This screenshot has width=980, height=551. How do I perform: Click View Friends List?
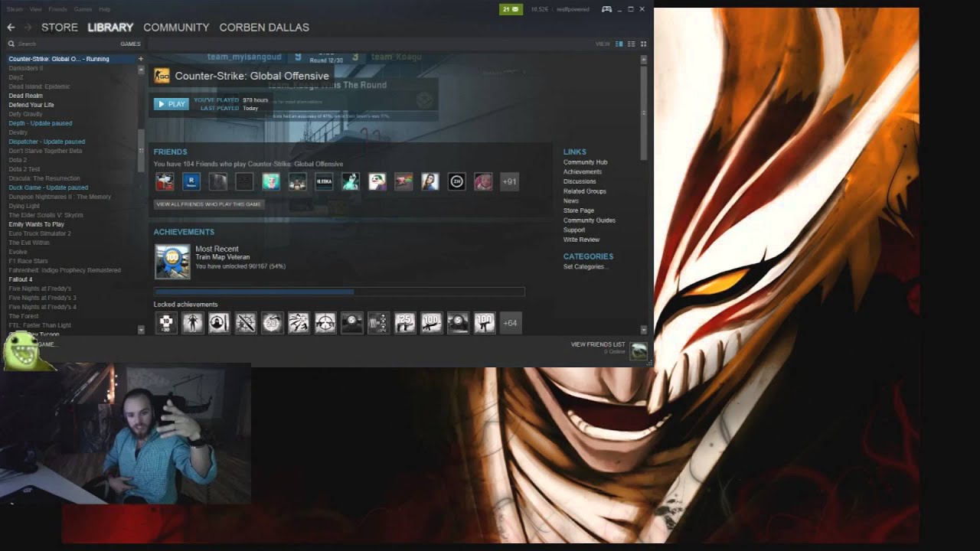click(x=598, y=344)
